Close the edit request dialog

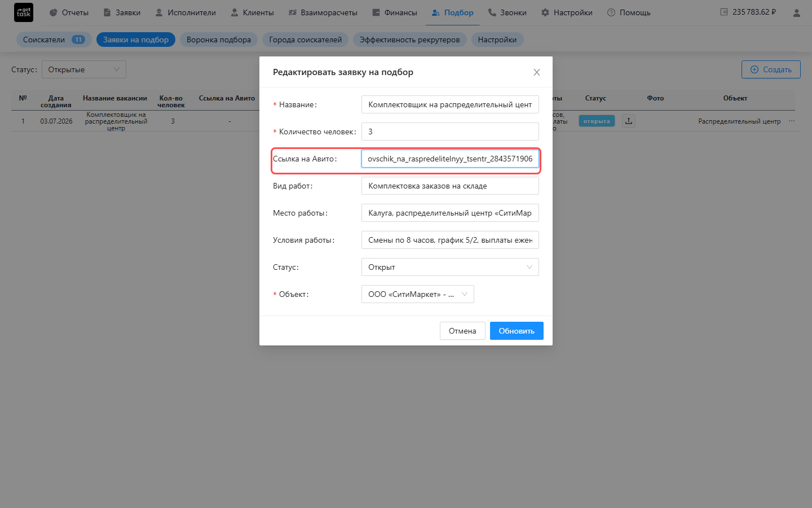pyautogui.click(x=537, y=72)
